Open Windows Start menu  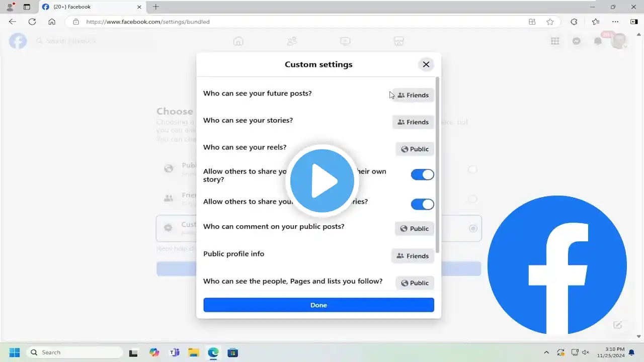coord(14,352)
